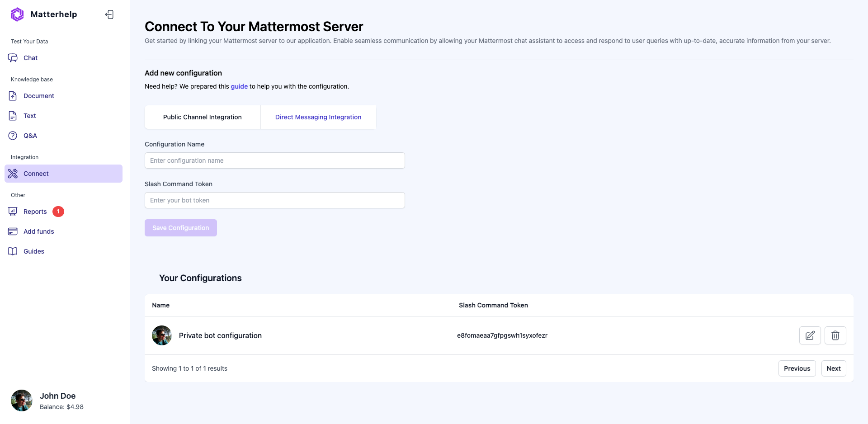868x424 pixels.
Task: Open the Chat menu item
Action: click(63, 58)
